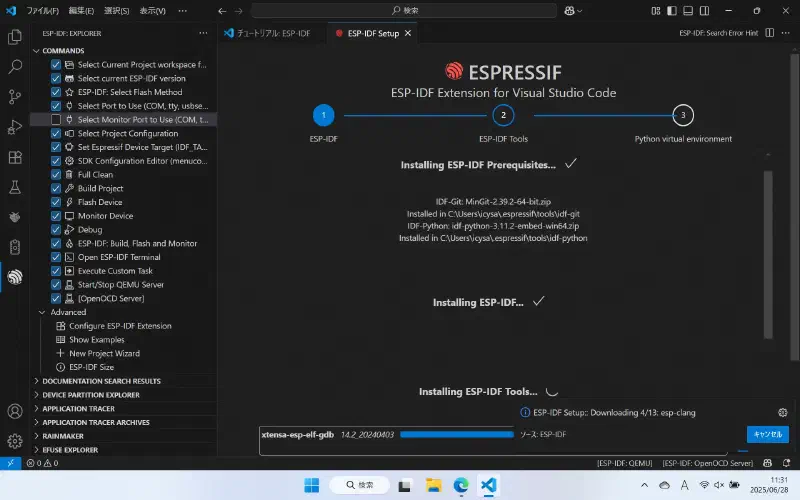Screen dimensions: 800x500
Task: Click the Manage gear icon in activity bar
Action: point(15,441)
